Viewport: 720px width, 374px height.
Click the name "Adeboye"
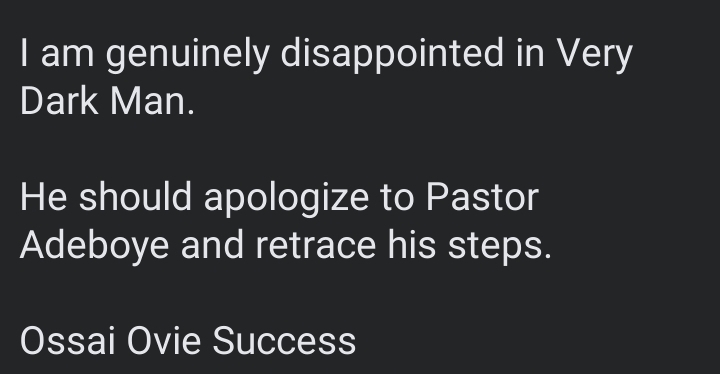(x=95, y=246)
